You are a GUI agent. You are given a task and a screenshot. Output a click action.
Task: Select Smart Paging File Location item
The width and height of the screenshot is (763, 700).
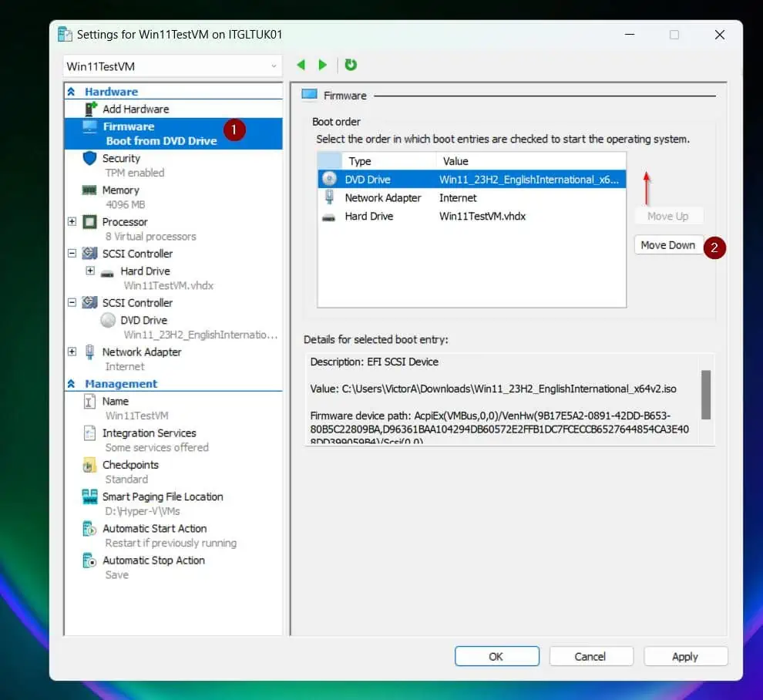[x=163, y=496]
